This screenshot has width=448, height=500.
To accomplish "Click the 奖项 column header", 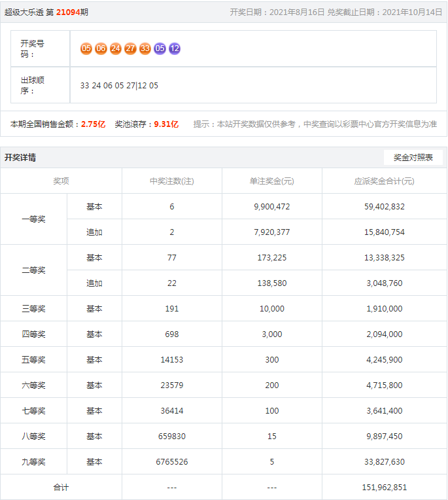I will 61,181.
